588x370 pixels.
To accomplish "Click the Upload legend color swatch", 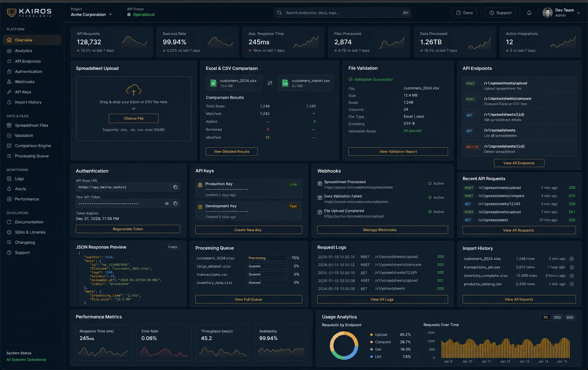I will (x=371, y=335).
